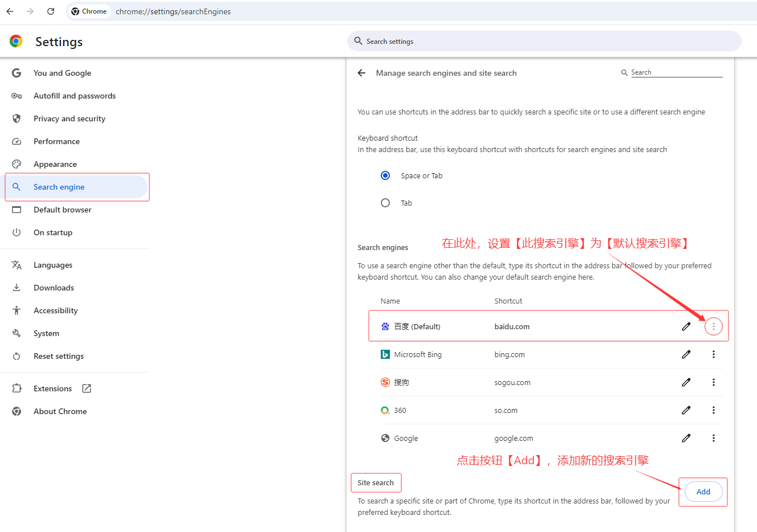Click the search engines magnifier icon

[x=624, y=72]
